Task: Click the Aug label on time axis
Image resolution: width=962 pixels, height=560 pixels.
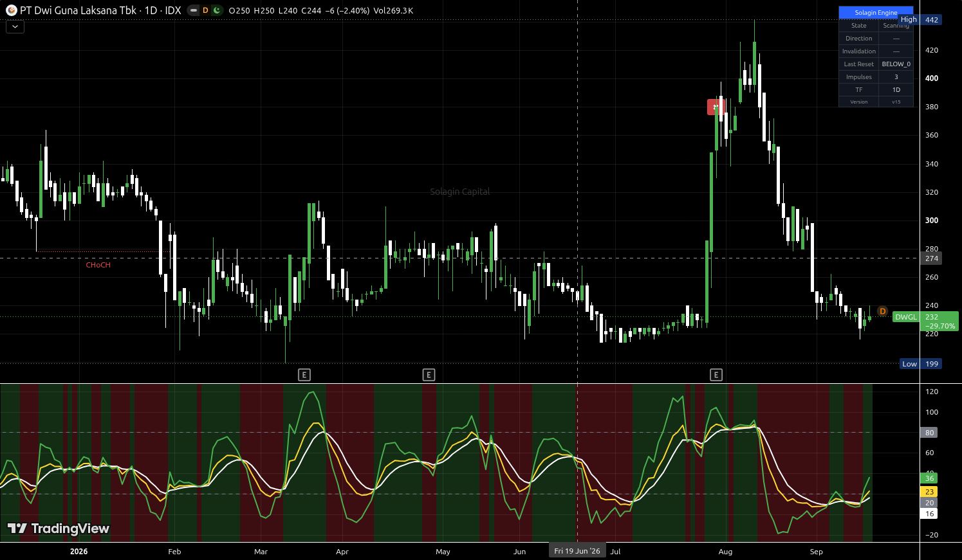Action: 725,552
